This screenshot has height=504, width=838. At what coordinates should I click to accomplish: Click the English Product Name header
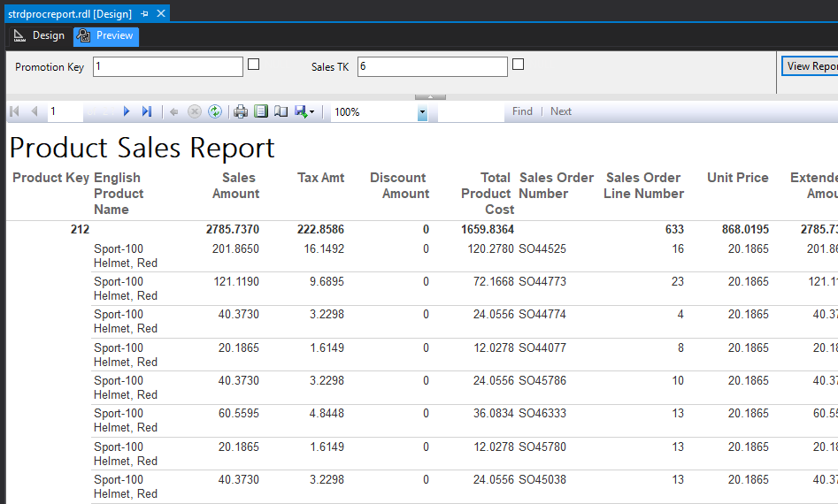pyautogui.click(x=118, y=194)
